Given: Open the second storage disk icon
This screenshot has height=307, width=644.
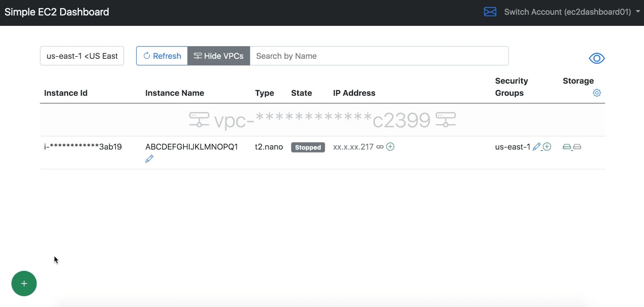Looking at the screenshot, I should point(577,147).
